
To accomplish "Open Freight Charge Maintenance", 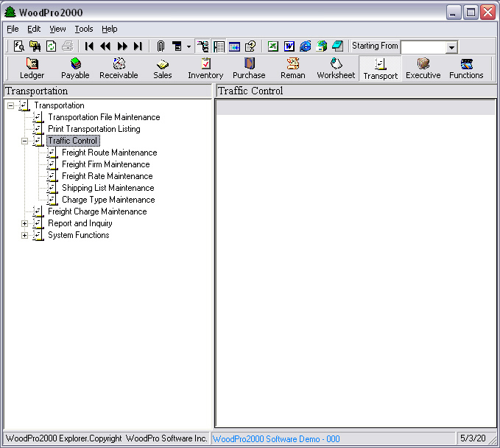I will [97, 211].
